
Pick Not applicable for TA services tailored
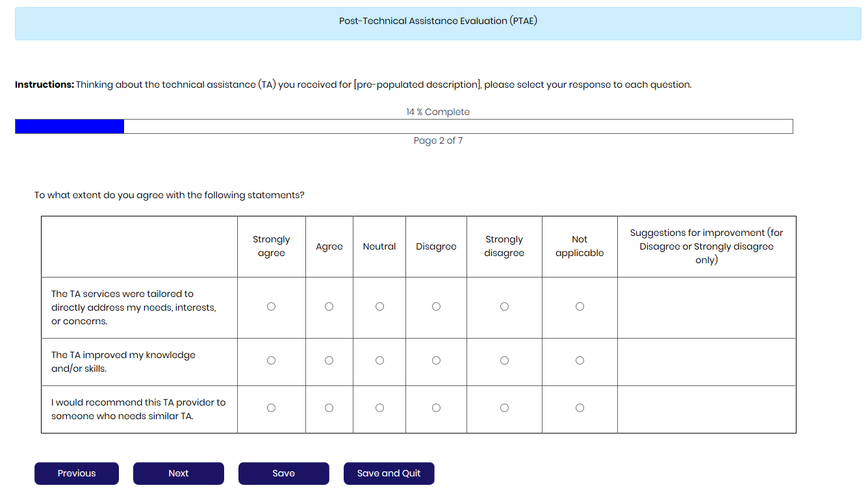tap(580, 307)
